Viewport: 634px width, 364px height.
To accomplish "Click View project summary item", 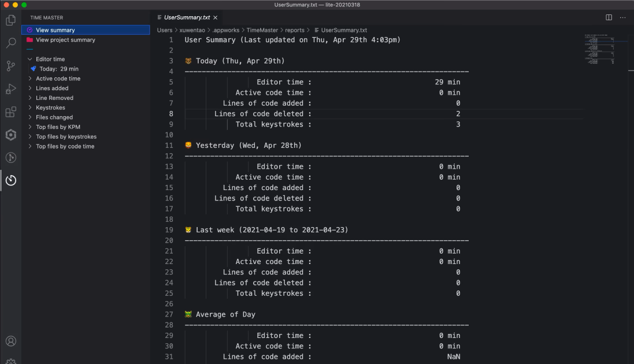I will click(x=86, y=40).
